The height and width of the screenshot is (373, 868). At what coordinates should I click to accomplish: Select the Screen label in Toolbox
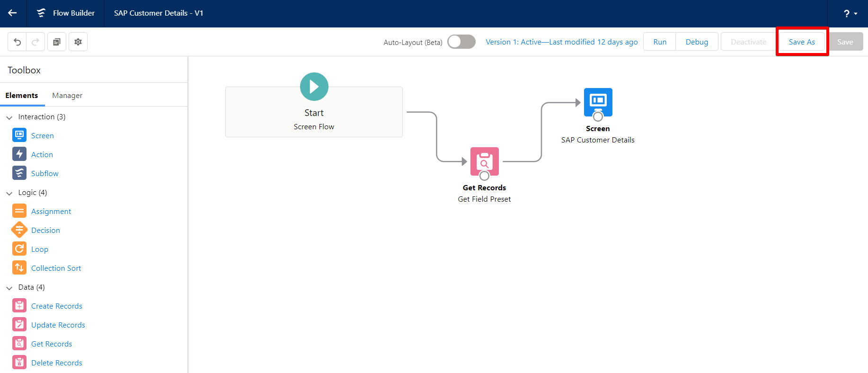tap(43, 135)
